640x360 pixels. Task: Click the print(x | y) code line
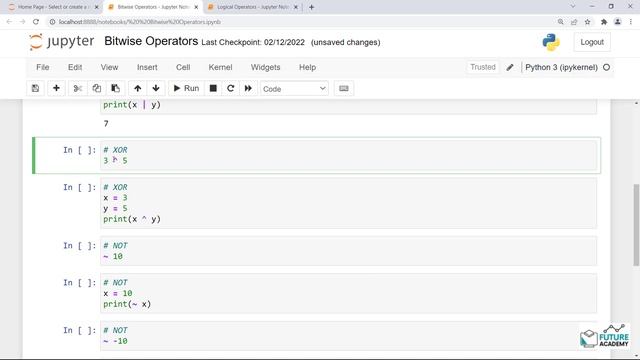pos(132,105)
